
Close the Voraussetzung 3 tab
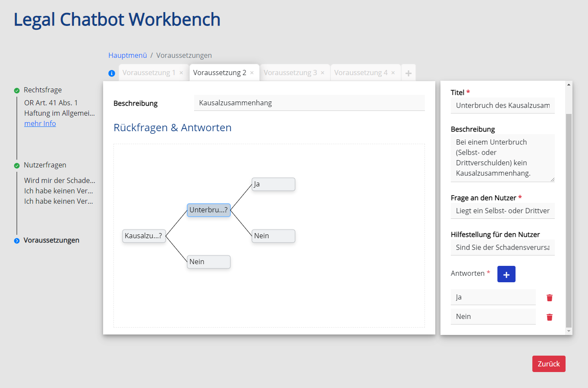(323, 73)
